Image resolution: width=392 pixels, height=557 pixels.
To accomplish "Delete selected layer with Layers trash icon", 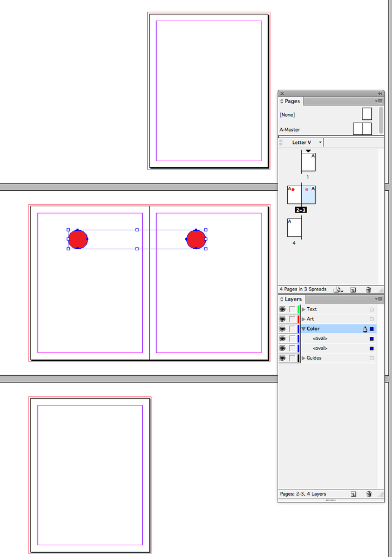I will pos(369,494).
